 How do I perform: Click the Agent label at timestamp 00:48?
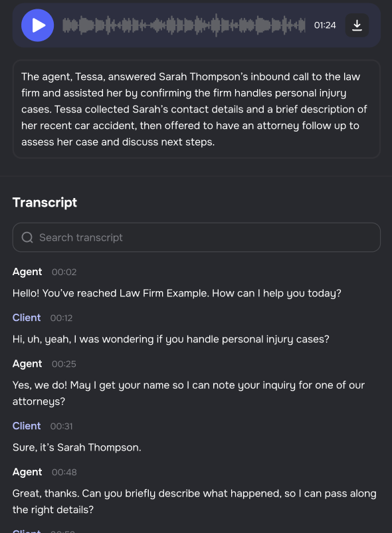coord(27,472)
